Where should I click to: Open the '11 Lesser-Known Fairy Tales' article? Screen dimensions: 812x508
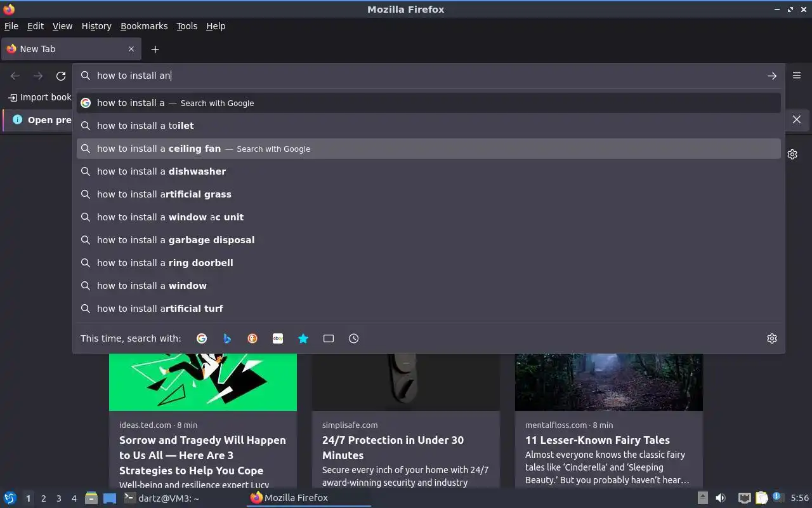[598, 440]
